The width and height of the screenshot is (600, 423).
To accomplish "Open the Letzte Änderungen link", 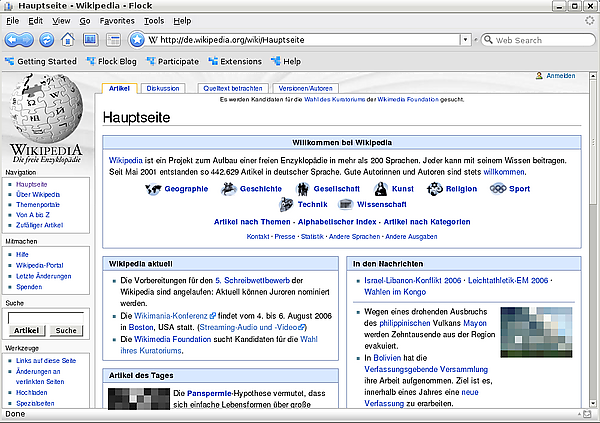I will click(44, 276).
